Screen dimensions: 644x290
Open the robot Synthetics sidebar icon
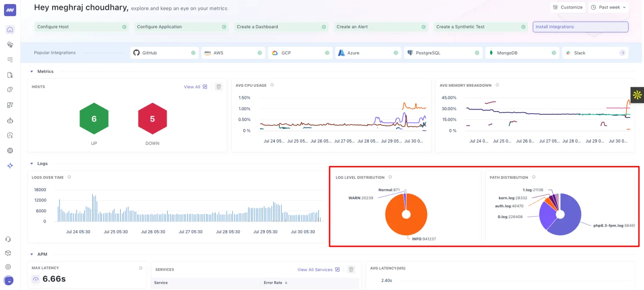tap(10, 120)
